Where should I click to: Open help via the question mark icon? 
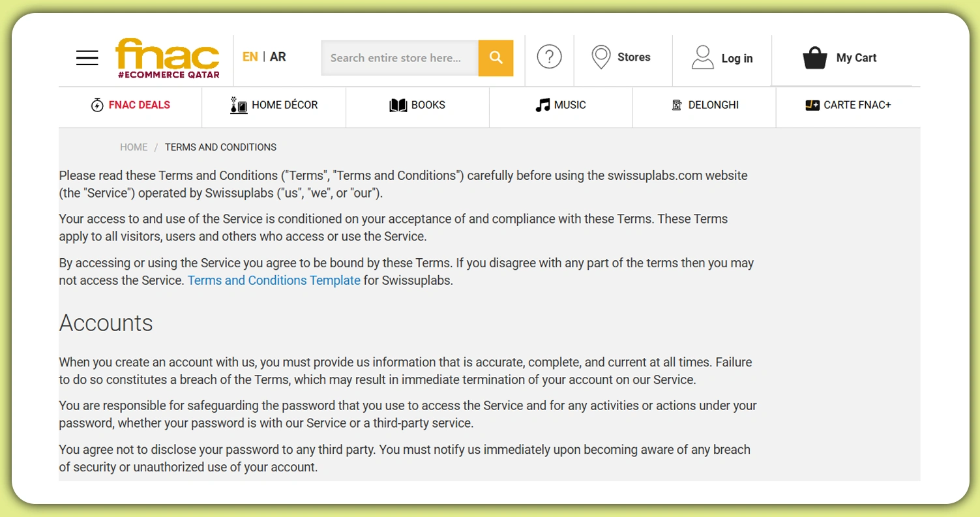click(x=549, y=57)
